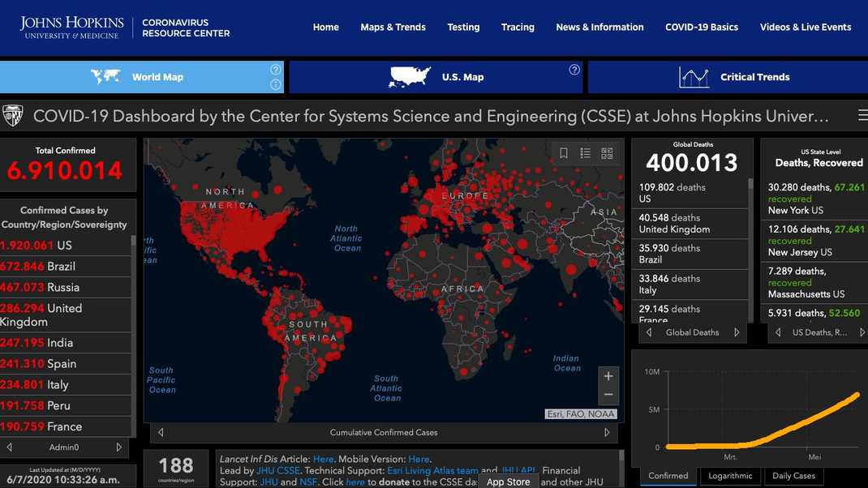Zoom out with the map minus button

pyautogui.click(x=608, y=395)
